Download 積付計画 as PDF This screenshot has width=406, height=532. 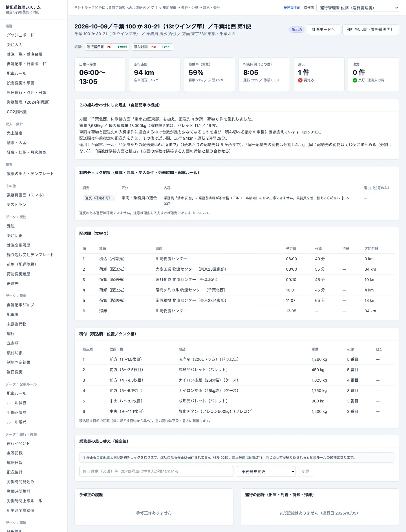154,47
